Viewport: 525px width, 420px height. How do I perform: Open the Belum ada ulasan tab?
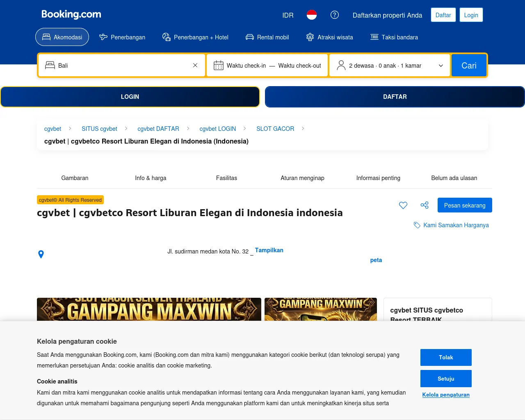454,178
